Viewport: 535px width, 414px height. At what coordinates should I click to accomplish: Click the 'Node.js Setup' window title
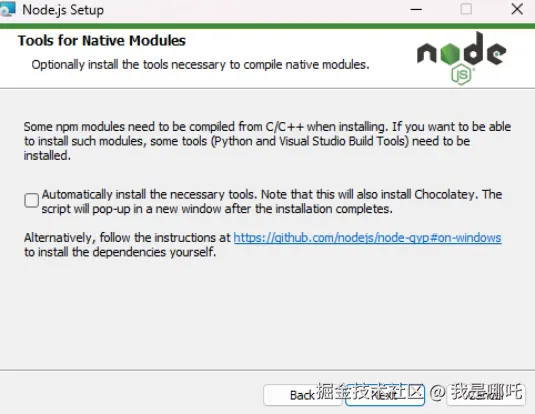point(63,10)
